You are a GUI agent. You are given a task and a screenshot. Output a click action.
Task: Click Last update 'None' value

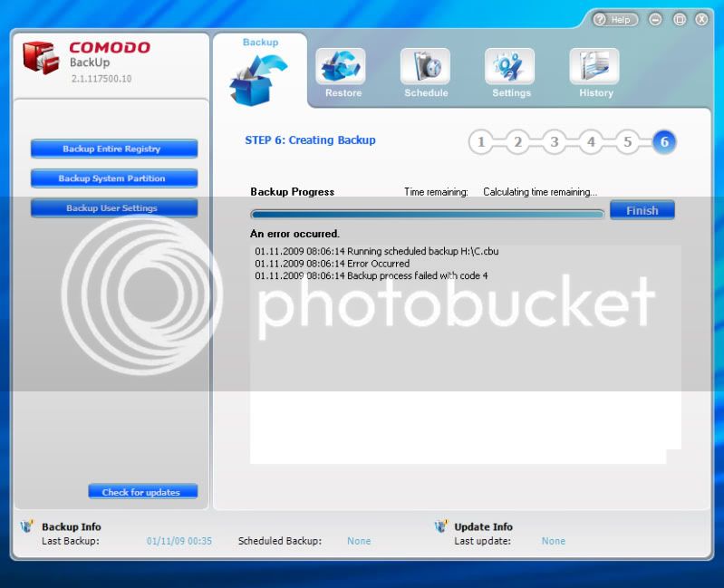click(553, 541)
